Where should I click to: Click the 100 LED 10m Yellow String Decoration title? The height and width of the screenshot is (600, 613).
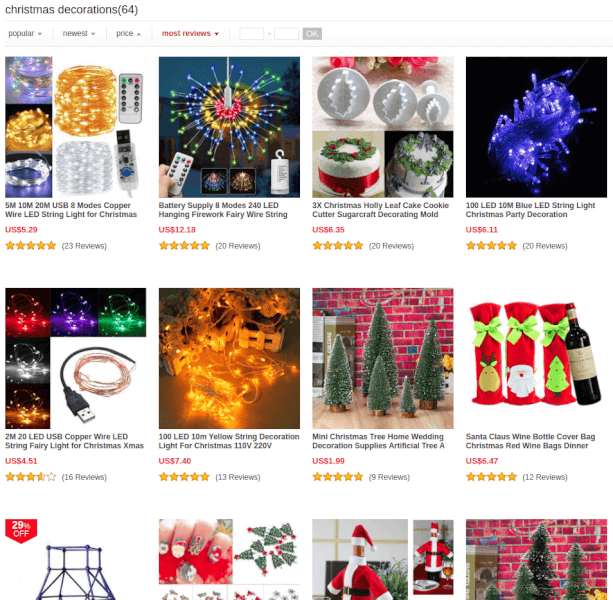229,441
